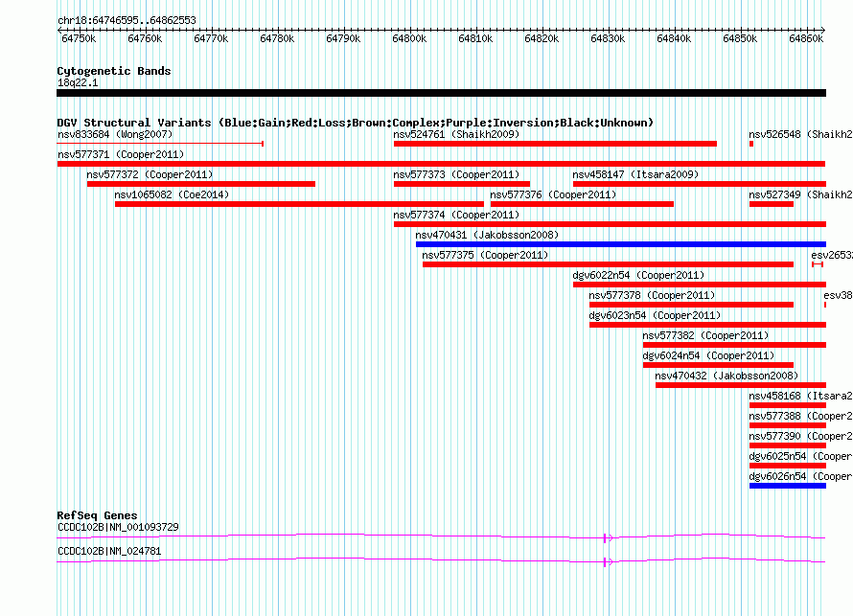The image size is (853, 616).
Task: Click the black 18q22.1 cytogenetic band bar
Action: (x=441, y=93)
